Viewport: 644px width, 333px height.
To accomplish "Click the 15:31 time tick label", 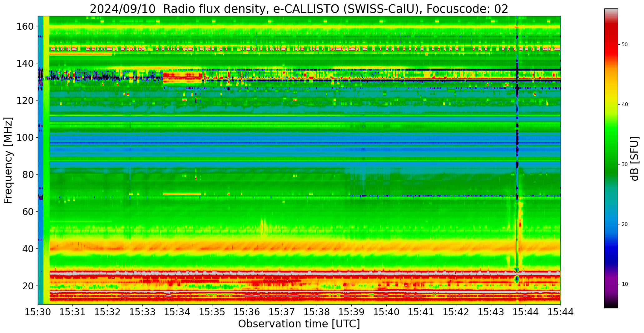I will tap(73, 312).
